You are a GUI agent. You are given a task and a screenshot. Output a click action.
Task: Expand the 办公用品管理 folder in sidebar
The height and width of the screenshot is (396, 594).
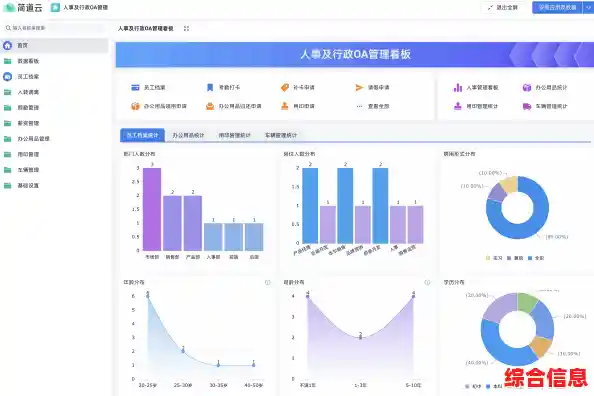[8, 139]
